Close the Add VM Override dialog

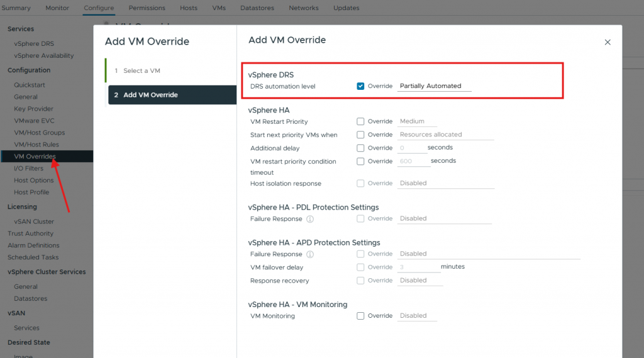(x=608, y=42)
